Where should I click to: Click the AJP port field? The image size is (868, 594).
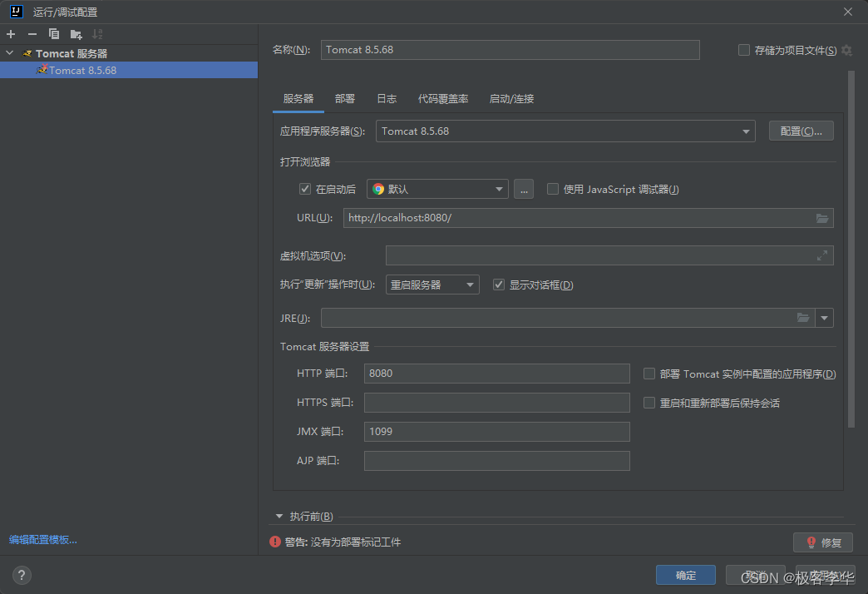(496, 460)
